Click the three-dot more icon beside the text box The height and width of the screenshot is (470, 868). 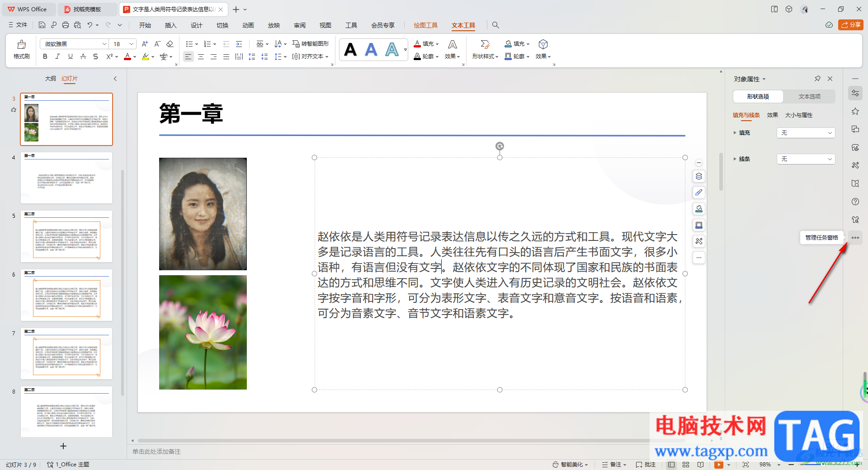(699, 258)
